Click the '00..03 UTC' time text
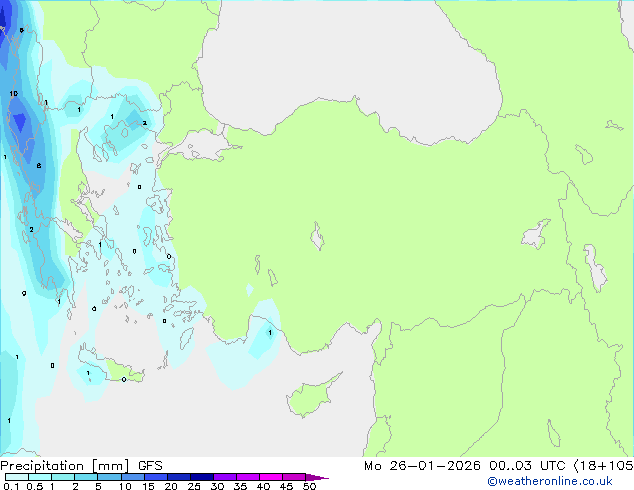This screenshot has height=490, width=634. [x=527, y=466]
